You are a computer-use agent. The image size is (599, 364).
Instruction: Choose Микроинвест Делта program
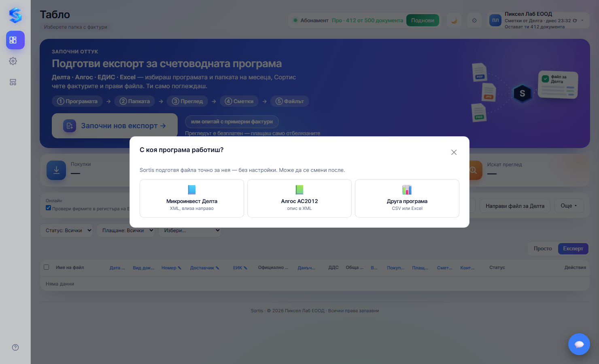(x=192, y=198)
